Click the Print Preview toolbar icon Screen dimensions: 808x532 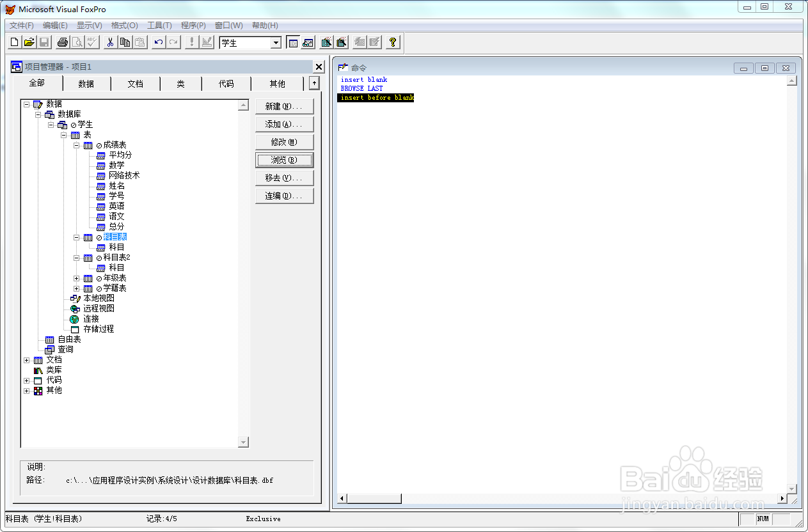pos(77,42)
